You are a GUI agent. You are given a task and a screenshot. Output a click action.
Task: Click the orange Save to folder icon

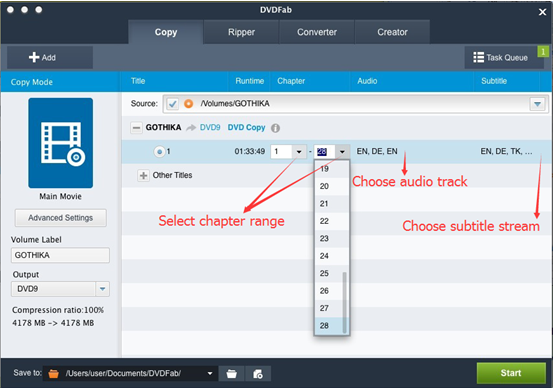(53, 374)
